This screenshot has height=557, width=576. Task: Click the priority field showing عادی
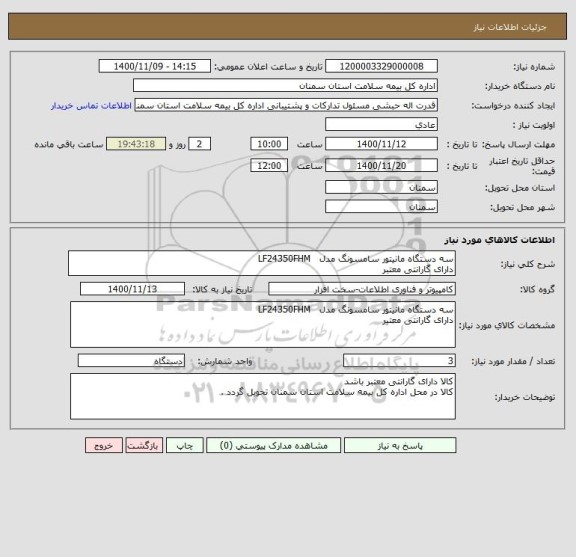(x=381, y=125)
